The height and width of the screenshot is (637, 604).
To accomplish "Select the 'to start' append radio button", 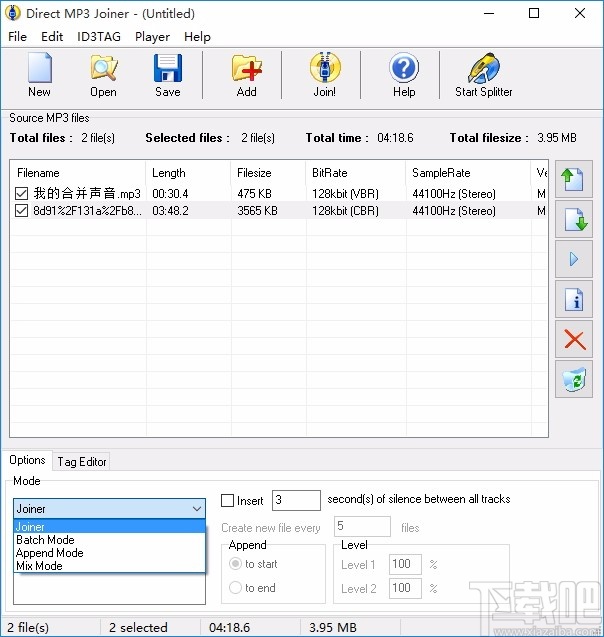I will [x=235, y=564].
